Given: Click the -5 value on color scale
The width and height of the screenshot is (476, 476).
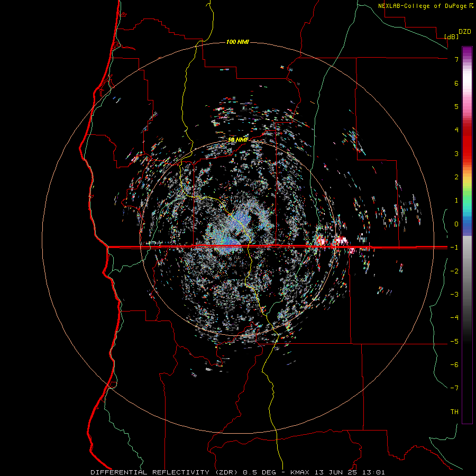Looking at the screenshot, I should [454, 342].
